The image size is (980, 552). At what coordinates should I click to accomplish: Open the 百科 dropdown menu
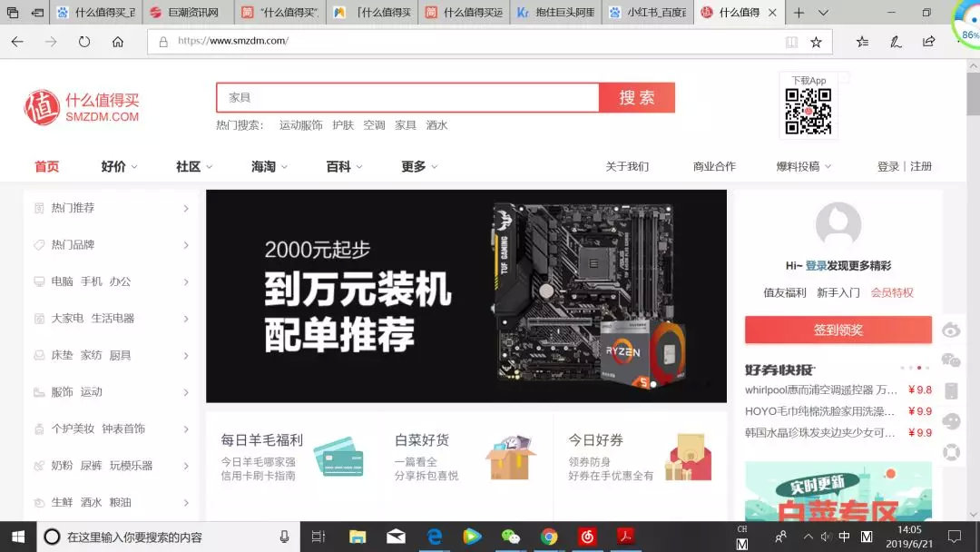338,166
